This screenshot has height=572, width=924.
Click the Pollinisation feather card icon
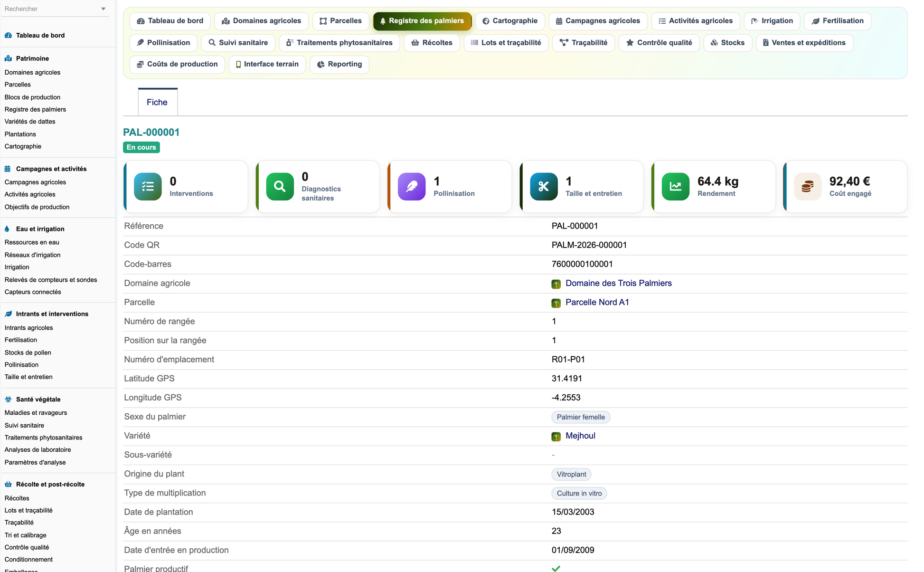click(x=412, y=187)
